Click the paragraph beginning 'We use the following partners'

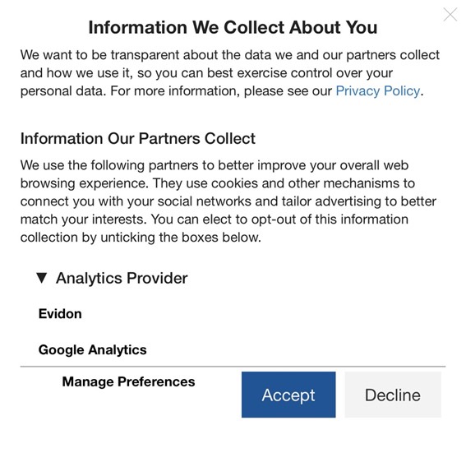point(228,201)
